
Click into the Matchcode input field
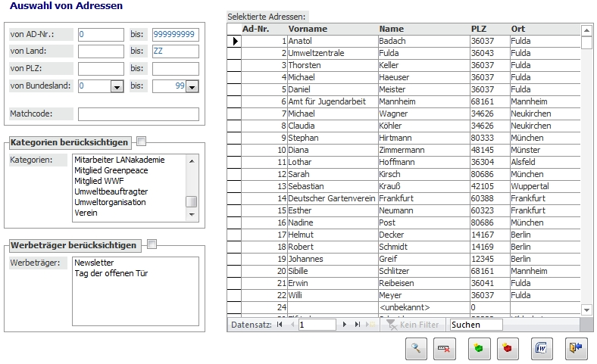pyautogui.click(x=138, y=114)
